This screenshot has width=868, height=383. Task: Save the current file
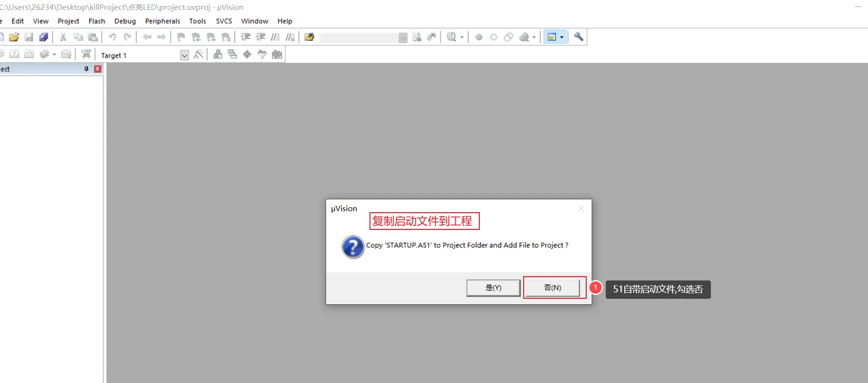pos(29,37)
